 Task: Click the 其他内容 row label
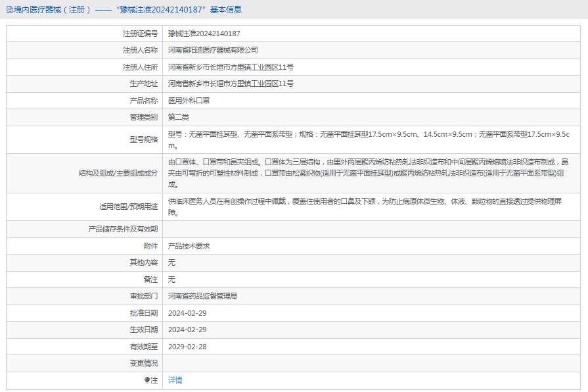(x=144, y=262)
